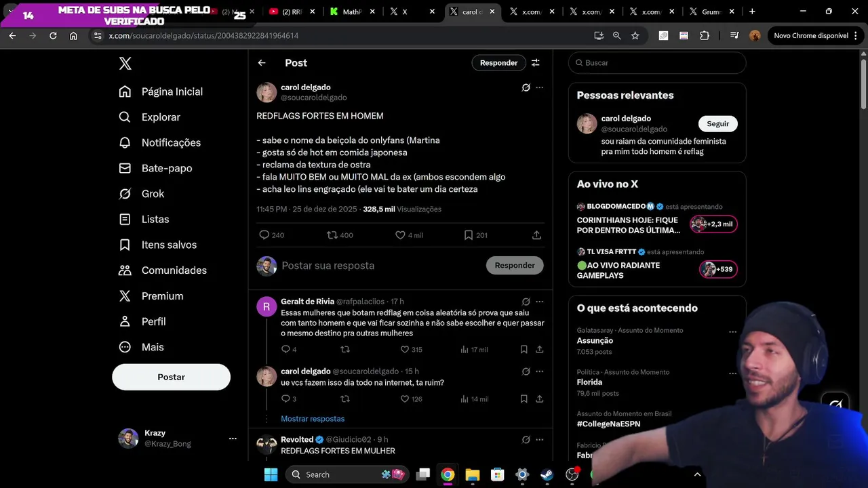Bookmark Geralt de Rivia's reply
Screen dimensions: 868x488
[x=524, y=350]
